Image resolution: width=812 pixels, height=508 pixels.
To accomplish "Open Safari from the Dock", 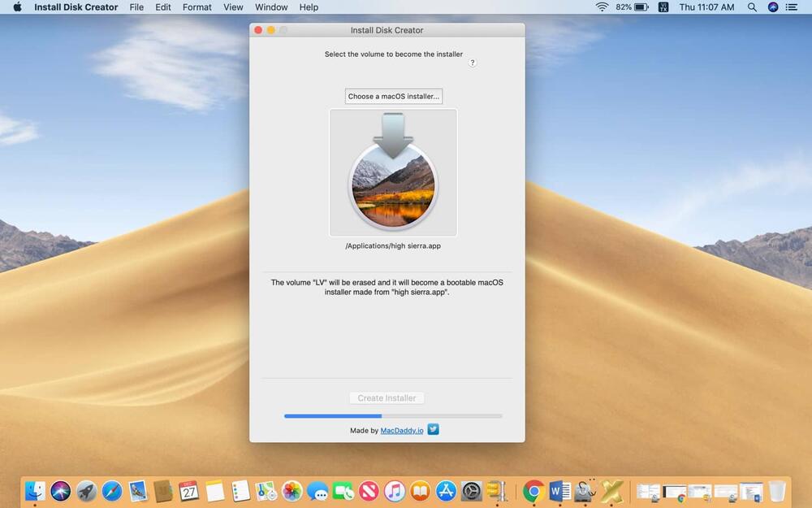I will [112, 491].
